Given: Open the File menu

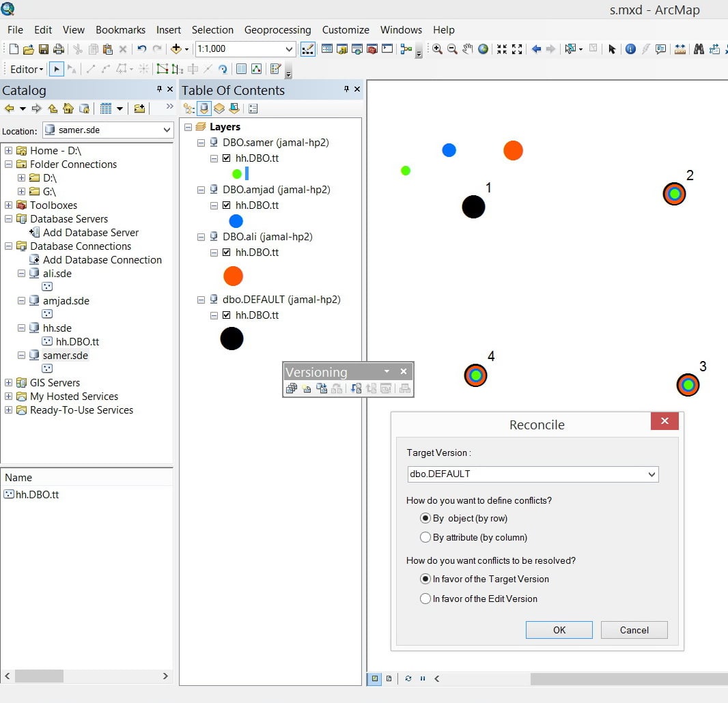Looking at the screenshot, I should pos(15,30).
